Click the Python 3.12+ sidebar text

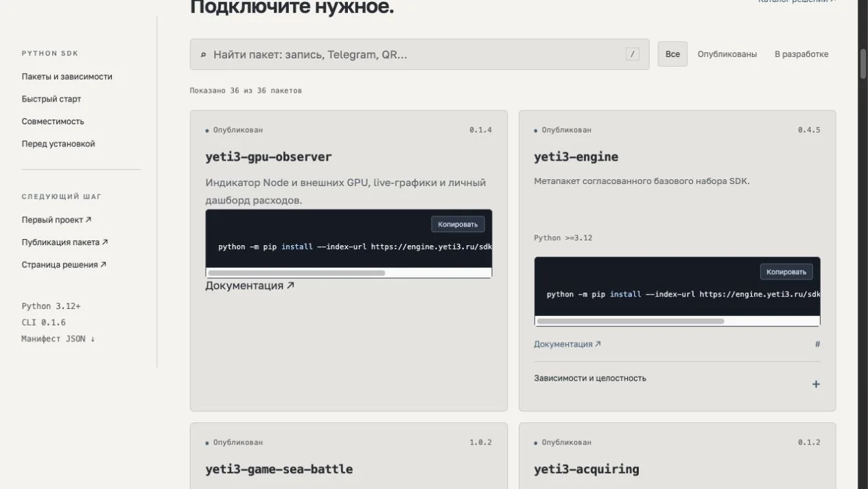tap(51, 306)
